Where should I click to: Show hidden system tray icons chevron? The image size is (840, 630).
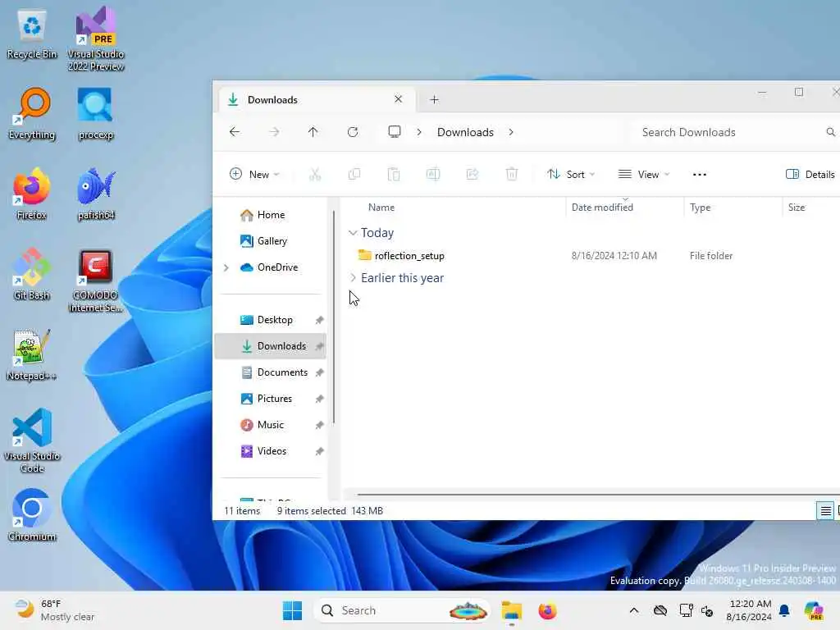tap(634, 610)
